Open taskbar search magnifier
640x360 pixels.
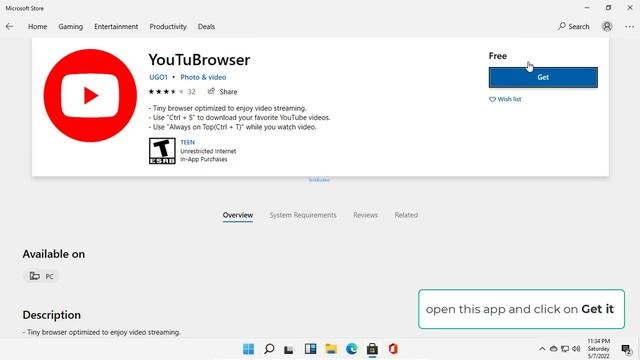click(x=269, y=349)
